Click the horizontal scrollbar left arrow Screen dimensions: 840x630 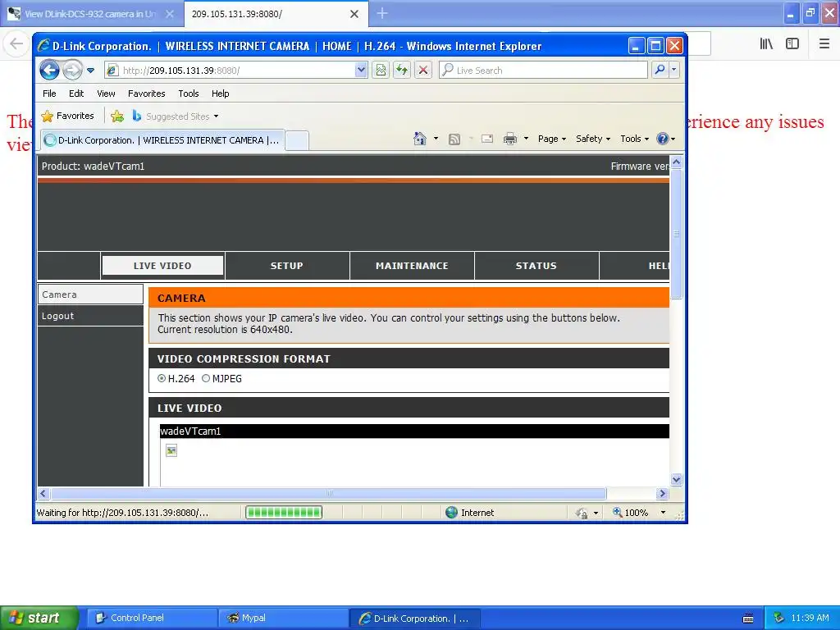(x=43, y=493)
